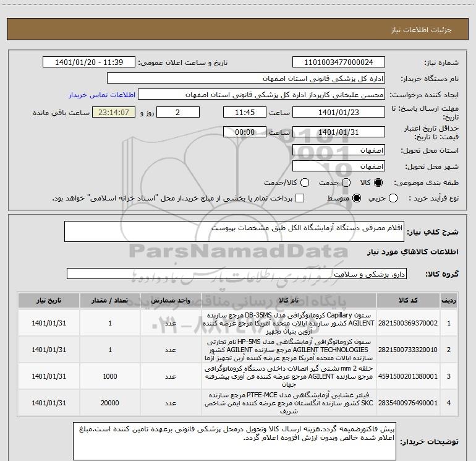Image resolution: width=476 pixels, height=461 pixels.
Task: Click the شماره نیاز field 1101003477000024
Action: [x=339, y=62]
